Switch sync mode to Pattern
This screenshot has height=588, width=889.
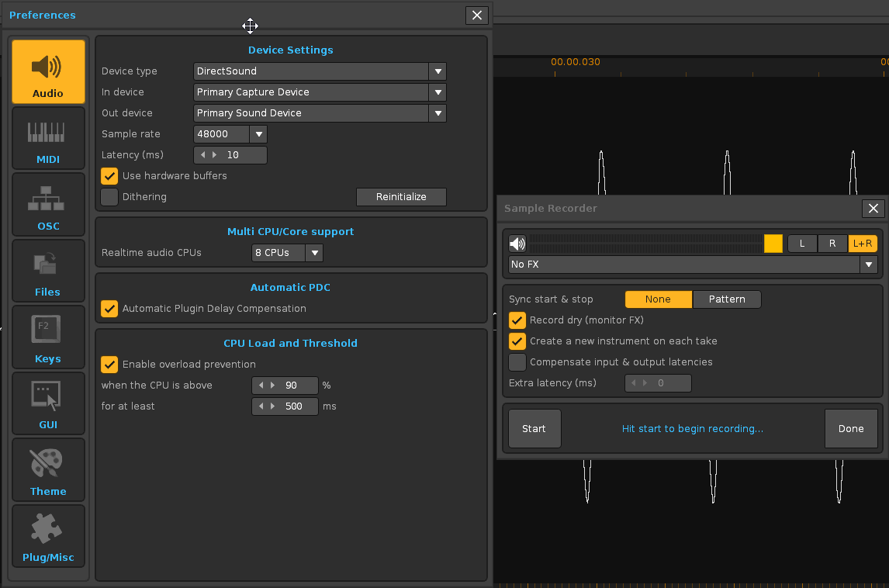tap(726, 299)
